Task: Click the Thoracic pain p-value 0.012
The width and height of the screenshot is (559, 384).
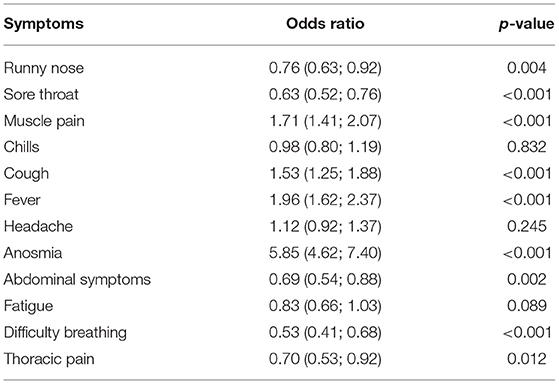Action: (x=527, y=358)
